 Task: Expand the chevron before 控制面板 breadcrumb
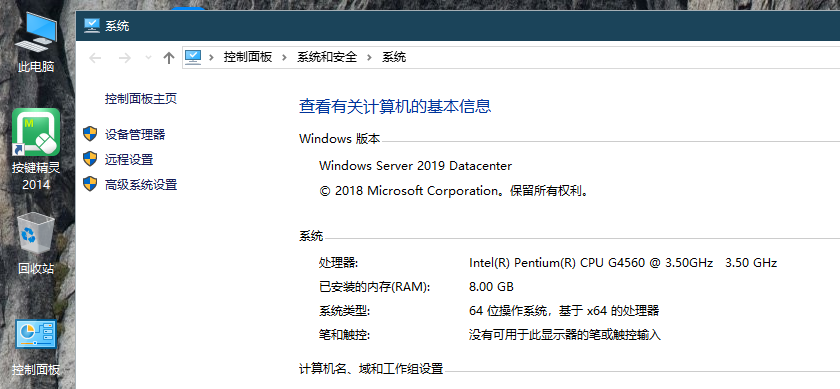point(212,57)
